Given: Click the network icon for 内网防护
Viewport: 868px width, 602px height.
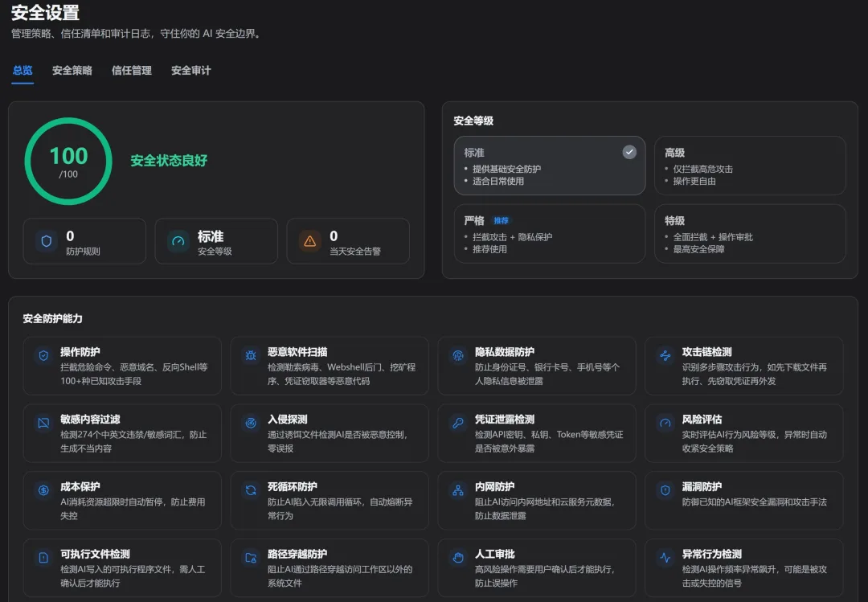Looking at the screenshot, I should tap(458, 490).
